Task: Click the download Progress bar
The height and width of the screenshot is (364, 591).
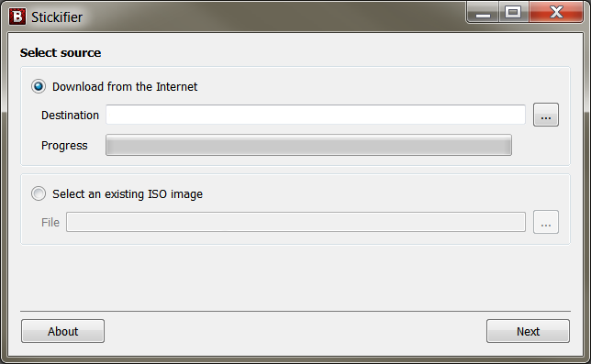Action: pos(308,145)
